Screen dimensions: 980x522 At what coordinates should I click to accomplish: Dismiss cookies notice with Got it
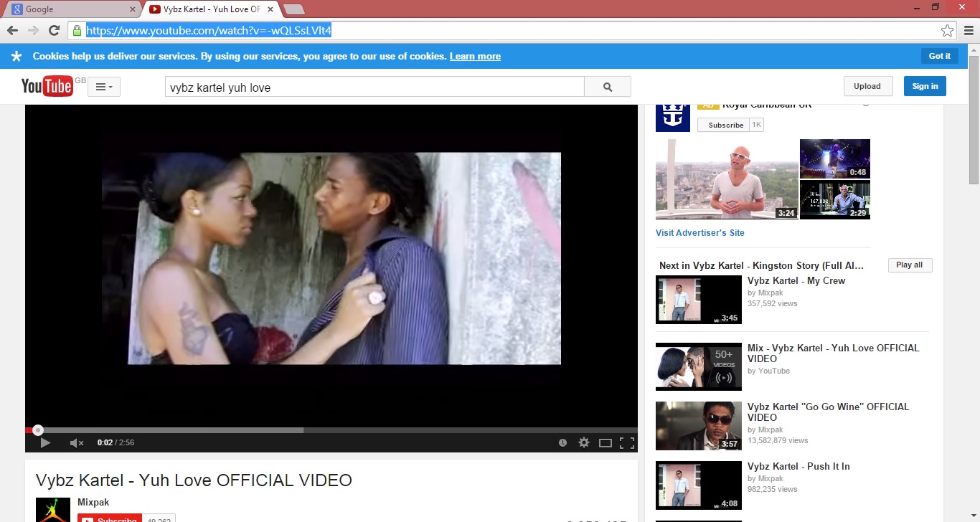(x=940, y=56)
